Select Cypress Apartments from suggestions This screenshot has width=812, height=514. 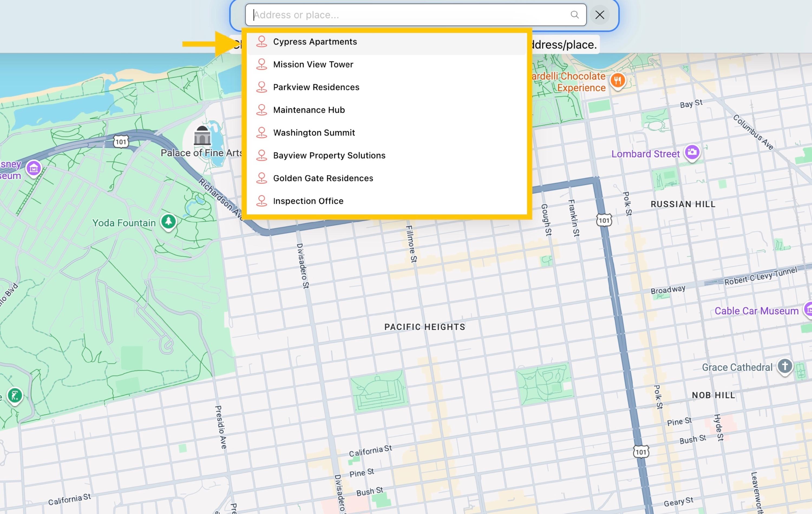click(315, 42)
